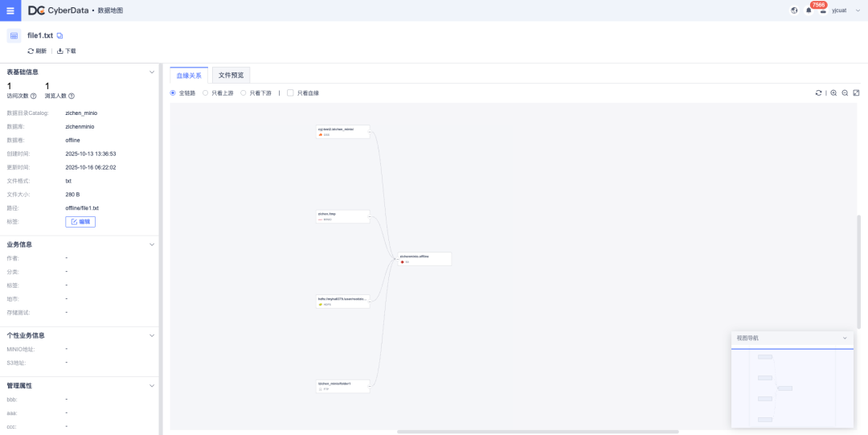The width and height of the screenshot is (868, 435).
Task: Select the HDFS lineage node
Action: 342,302
